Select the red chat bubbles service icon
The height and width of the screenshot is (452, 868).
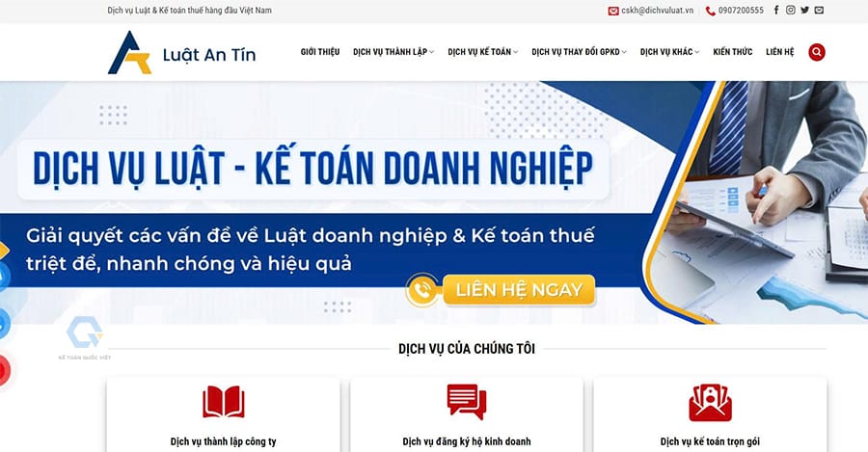coord(467,402)
